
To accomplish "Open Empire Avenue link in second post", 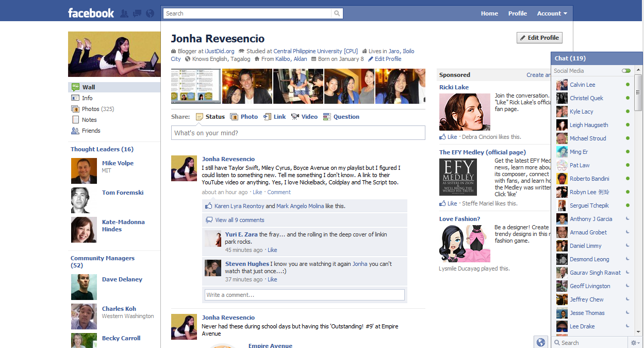I will [270, 345].
